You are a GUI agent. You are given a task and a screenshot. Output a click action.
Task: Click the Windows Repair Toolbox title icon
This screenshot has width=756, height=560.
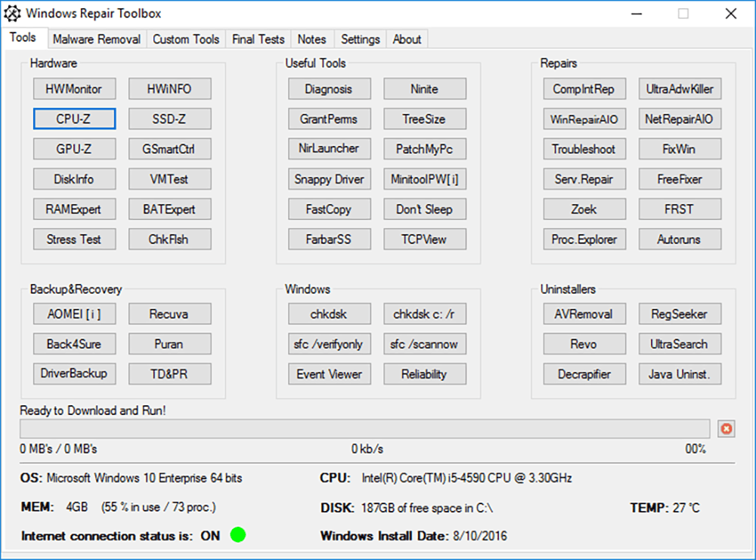pyautogui.click(x=13, y=14)
